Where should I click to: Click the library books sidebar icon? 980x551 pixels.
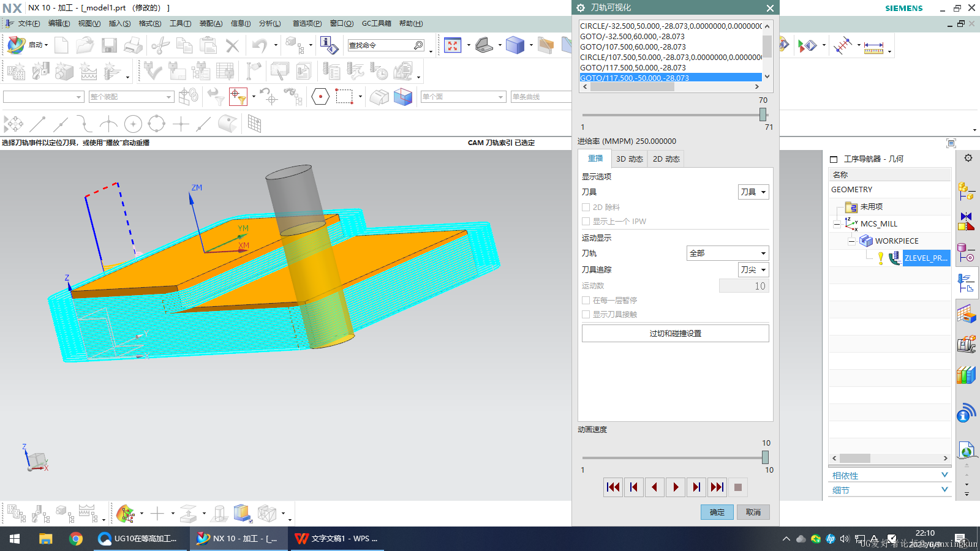(x=966, y=375)
